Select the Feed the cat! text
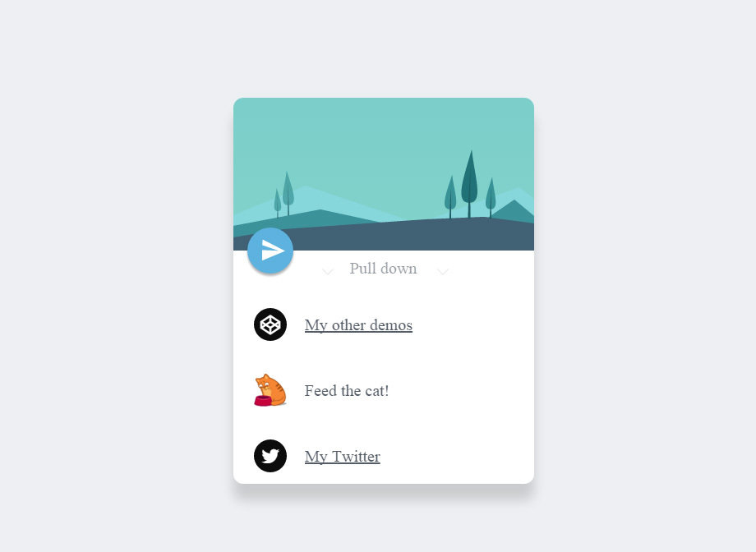 pyautogui.click(x=347, y=390)
